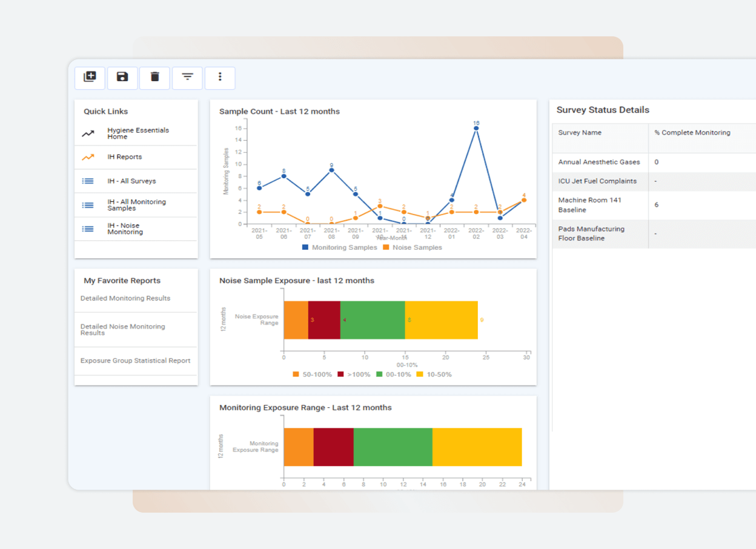
Task: Click the add new dashboard icon
Action: click(x=90, y=78)
